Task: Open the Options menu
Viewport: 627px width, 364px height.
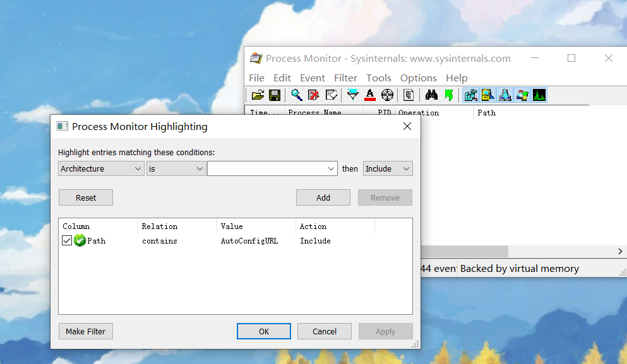Action: click(418, 78)
